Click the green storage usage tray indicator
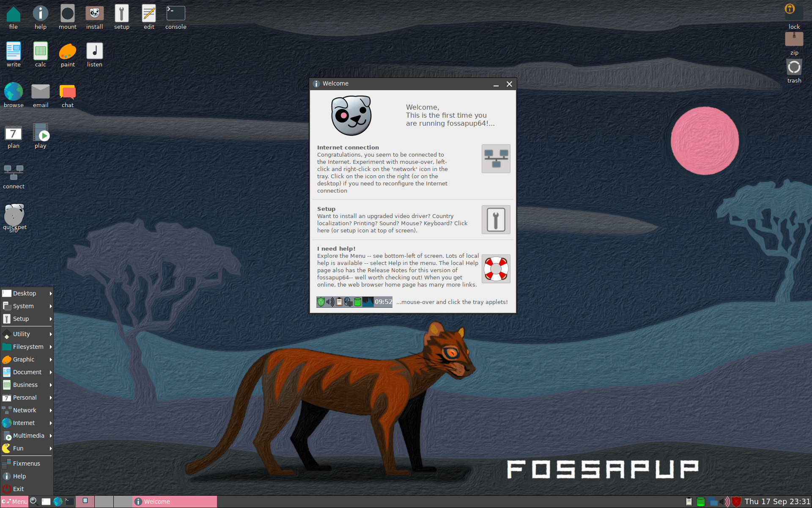The height and width of the screenshot is (508, 812). [700, 502]
